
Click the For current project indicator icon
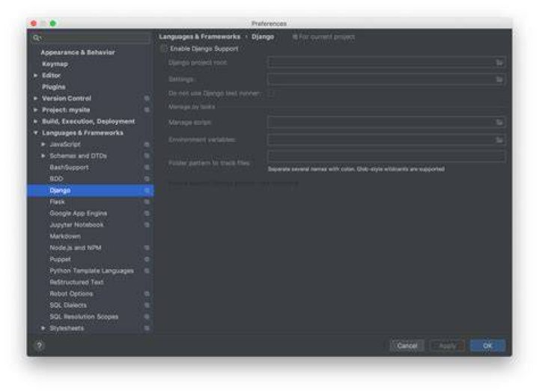pyautogui.click(x=295, y=37)
